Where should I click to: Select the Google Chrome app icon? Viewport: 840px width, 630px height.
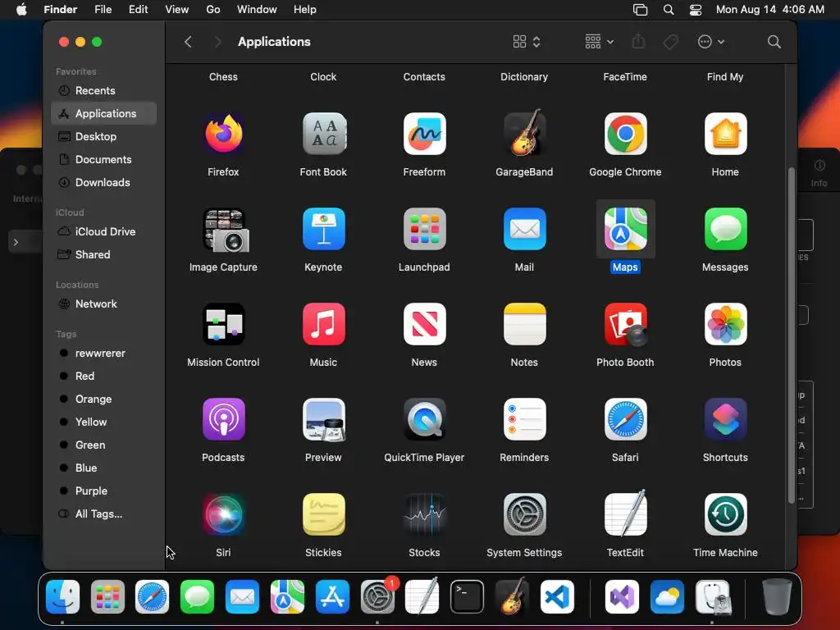(625, 134)
